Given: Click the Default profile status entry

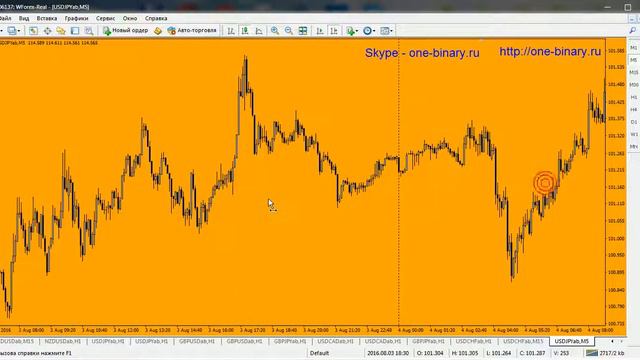Looking at the screenshot, I should point(319,353).
